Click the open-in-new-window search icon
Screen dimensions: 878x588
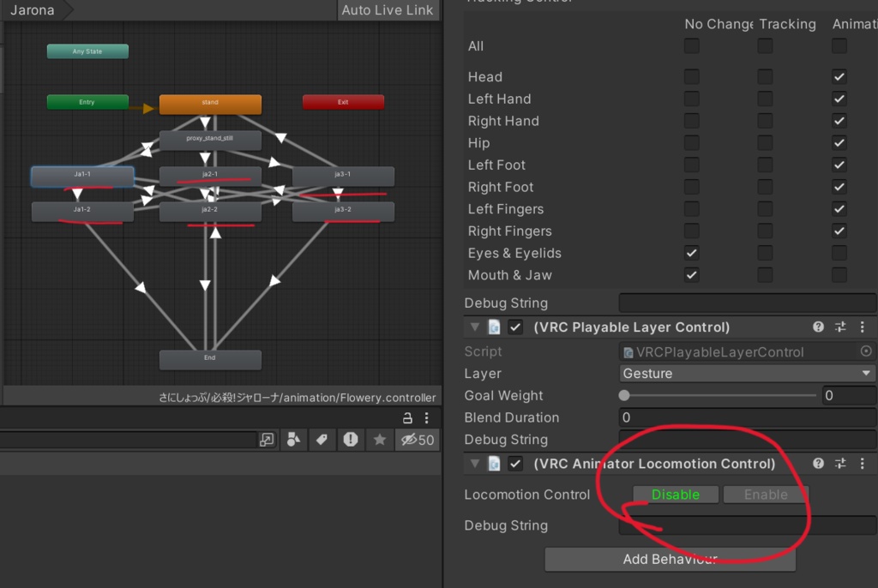click(268, 440)
